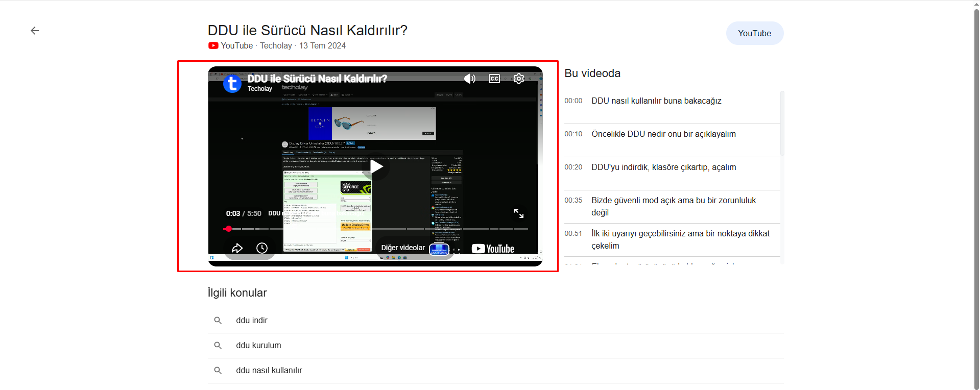Image resolution: width=980 pixels, height=390 pixels.
Task: Click the small thumbnail next to Diğer videolar
Action: pos(439,249)
